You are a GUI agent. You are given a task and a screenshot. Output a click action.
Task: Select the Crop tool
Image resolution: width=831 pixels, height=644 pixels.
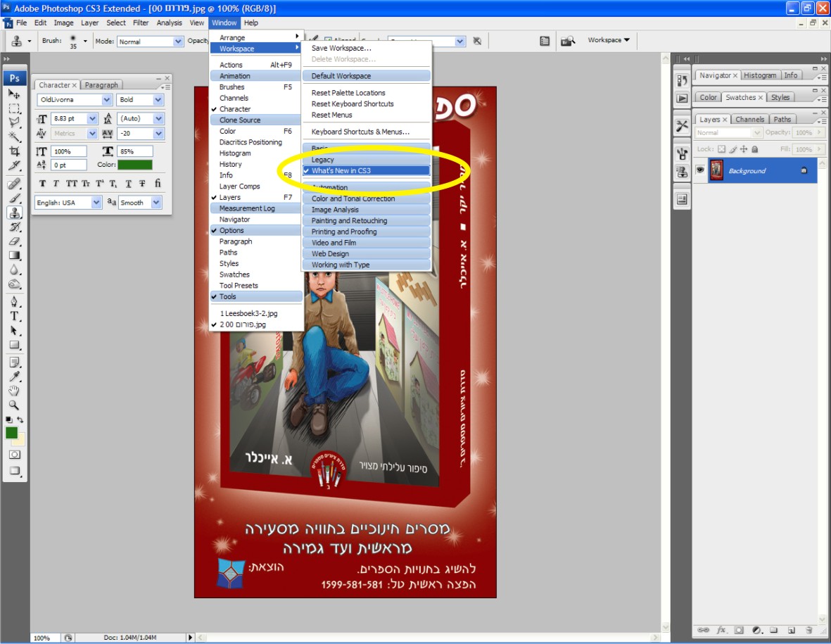coord(14,151)
